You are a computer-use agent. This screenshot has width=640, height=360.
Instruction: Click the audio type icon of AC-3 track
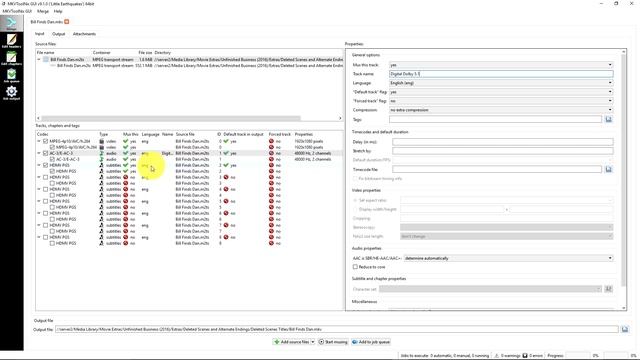(102, 153)
